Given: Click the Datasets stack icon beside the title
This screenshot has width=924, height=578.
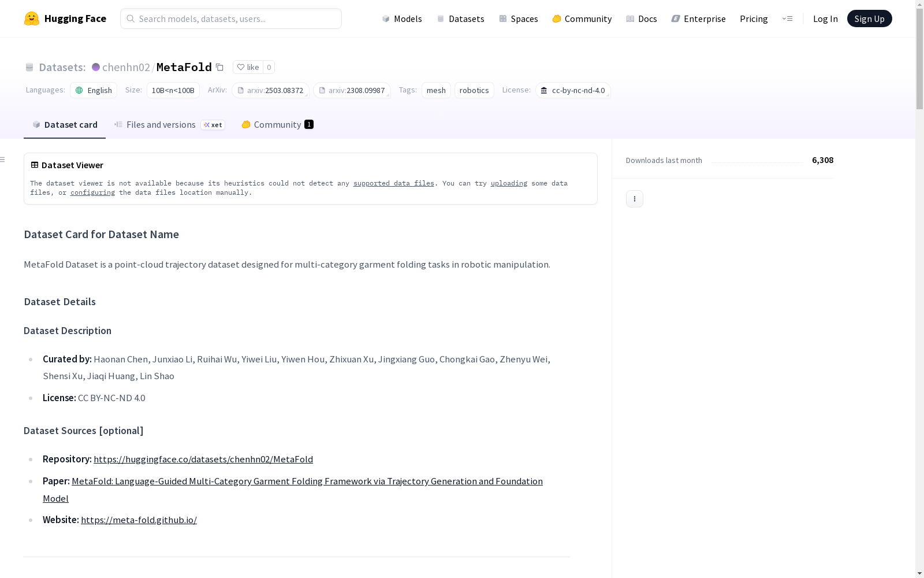Looking at the screenshot, I should coord(29,68).
